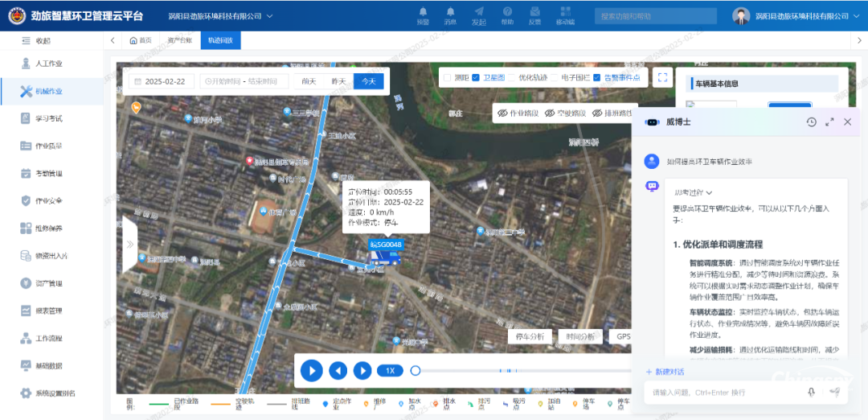This screenshot has width=868, height=420.
Task: Expand the left map side panel arrow
Action: coord(129,245)
